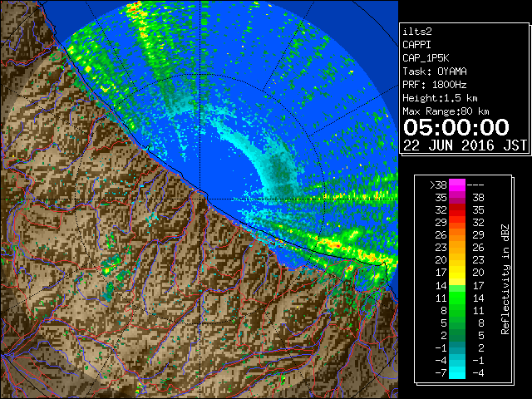Select the 'Task: OYAMA' line
Screen dimensions: 532x399
(x=435, y=71)
